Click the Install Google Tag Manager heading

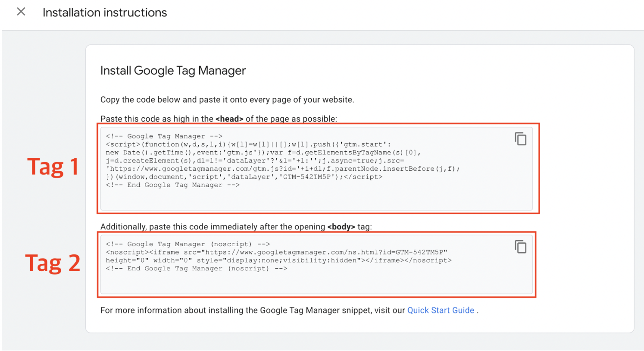[173, 71]
